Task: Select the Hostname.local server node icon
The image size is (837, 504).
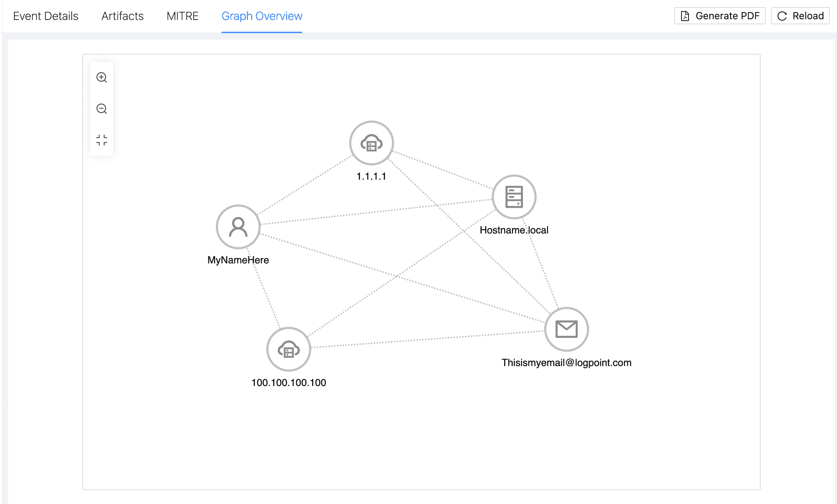Action: [x=514, y=196]
